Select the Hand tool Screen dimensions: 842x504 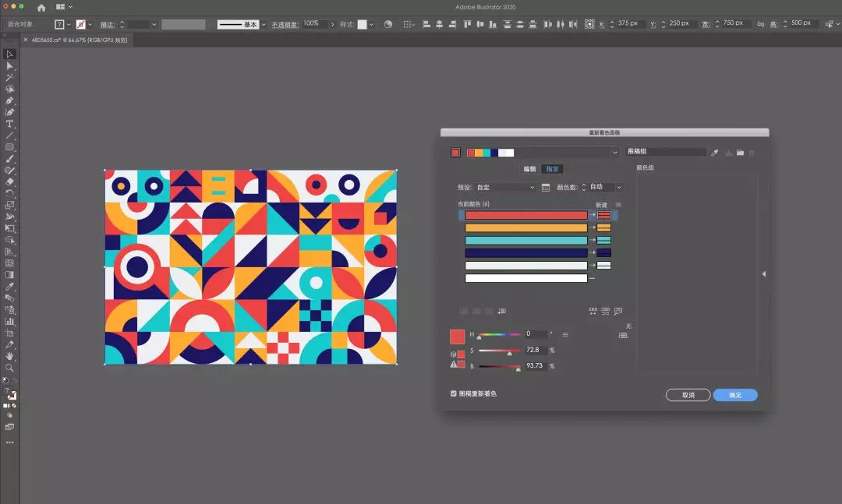[10, 356]
